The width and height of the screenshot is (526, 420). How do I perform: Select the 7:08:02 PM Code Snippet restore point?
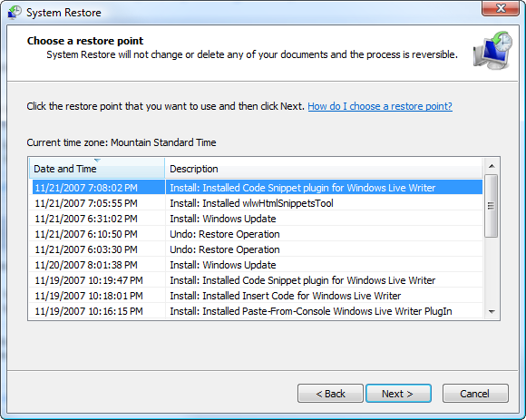pyautogui.click(x=258, y=187)
